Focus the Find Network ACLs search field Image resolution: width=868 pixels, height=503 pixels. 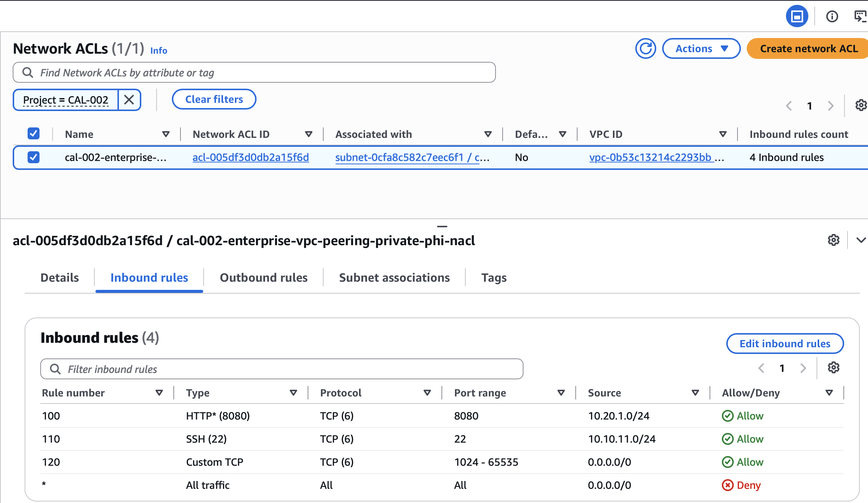254,72
